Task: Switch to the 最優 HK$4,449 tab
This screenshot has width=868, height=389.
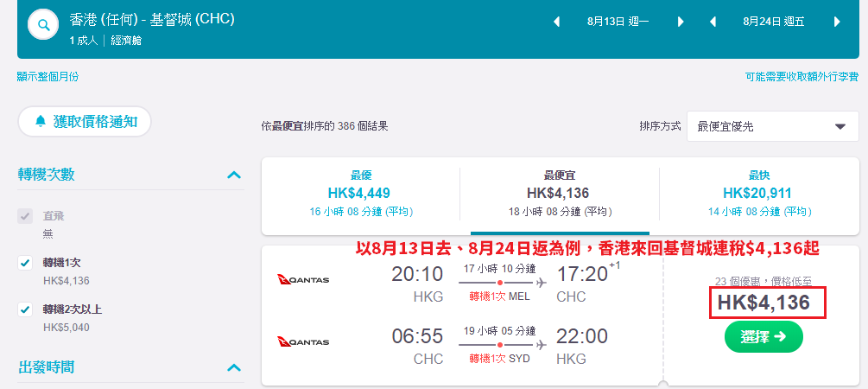Action: coord(361,194)
